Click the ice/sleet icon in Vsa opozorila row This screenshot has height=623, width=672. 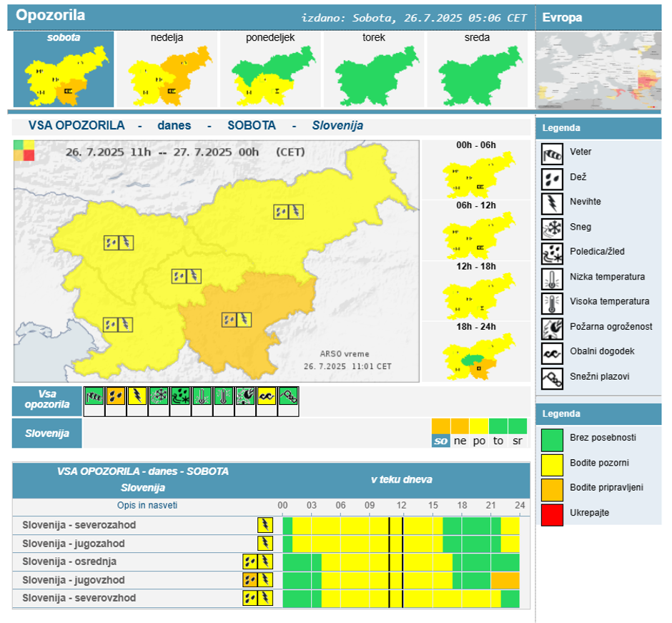pyautogui.click(x=181, y=398)
